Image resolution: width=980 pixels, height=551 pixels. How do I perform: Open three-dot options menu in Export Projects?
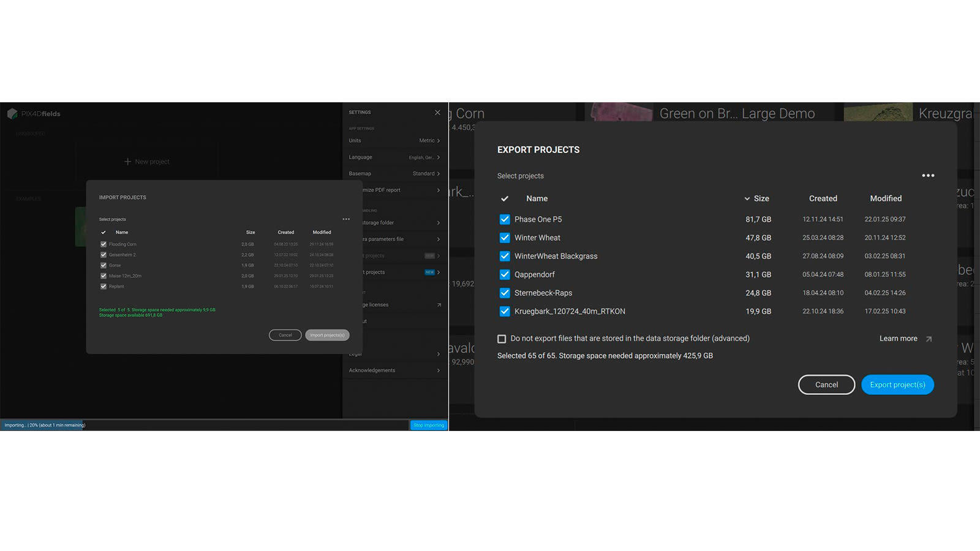pyautogui.click(x=928, y=176)
